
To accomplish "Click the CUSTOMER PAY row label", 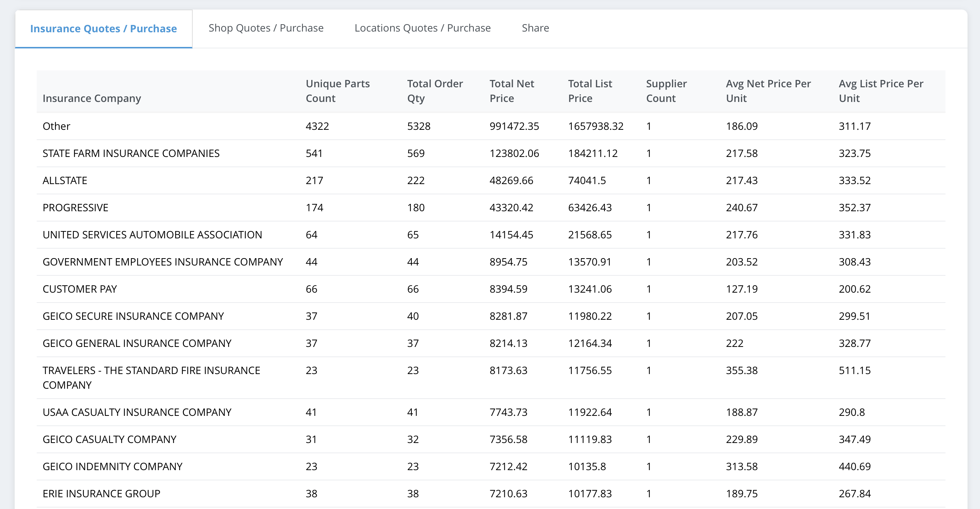I will (x=80, y=289).
